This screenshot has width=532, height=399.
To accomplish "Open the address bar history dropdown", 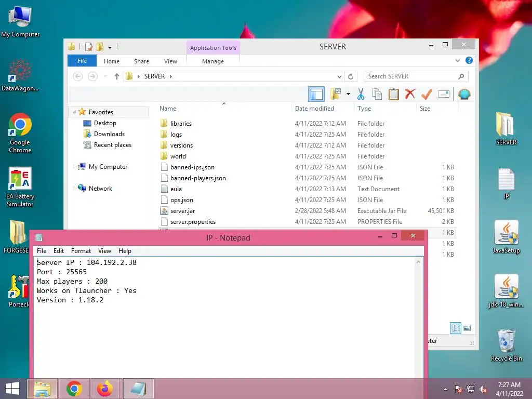I will click(339, 76).
